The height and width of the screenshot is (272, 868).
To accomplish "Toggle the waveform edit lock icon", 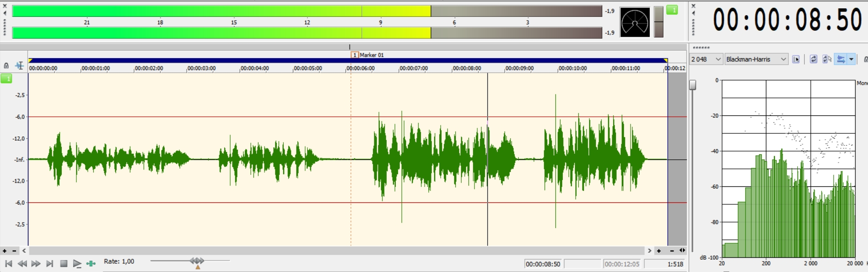I will coord(6,65).
